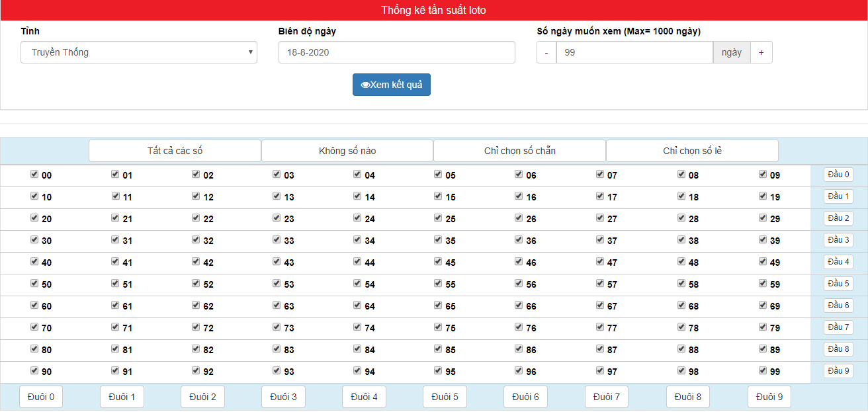Toggle the checkbox for number 47

click(x=600, y=262)
